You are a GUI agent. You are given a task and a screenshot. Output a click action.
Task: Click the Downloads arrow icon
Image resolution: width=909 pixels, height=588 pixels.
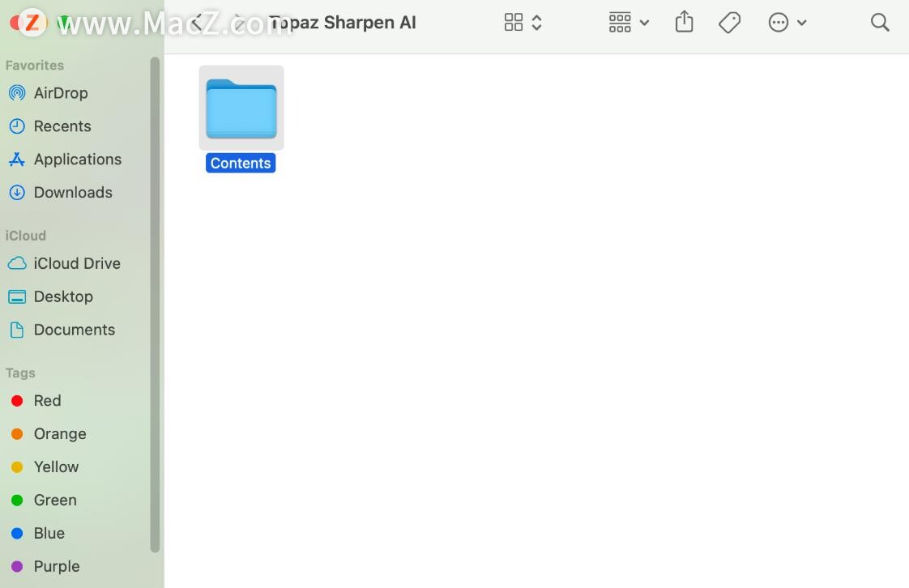coord(17,192)
